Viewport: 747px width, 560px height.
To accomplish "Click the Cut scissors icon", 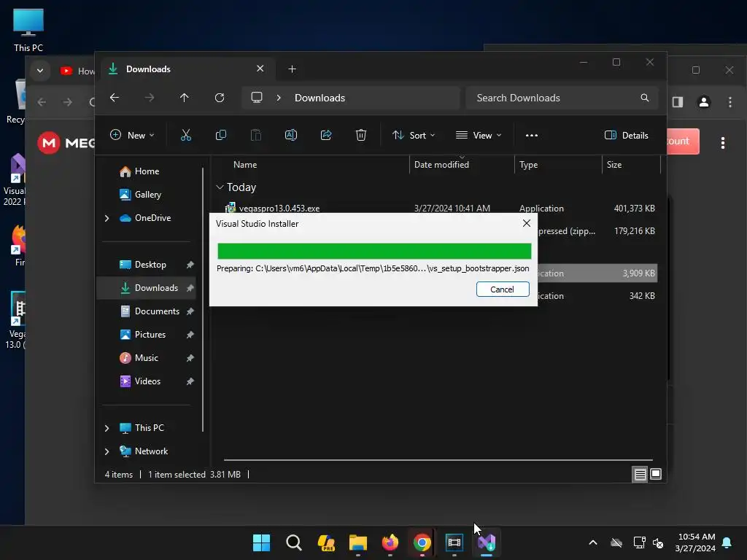I will click(186, 135).
